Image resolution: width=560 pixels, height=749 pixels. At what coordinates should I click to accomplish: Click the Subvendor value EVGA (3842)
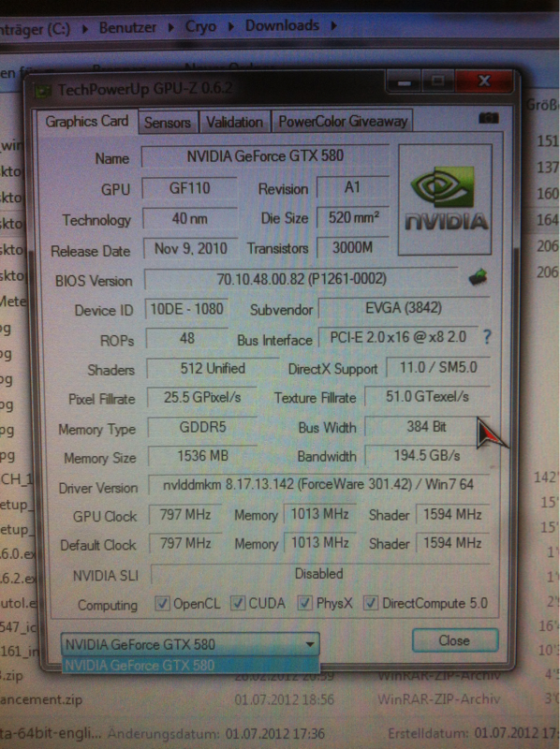tap(404, 308)
